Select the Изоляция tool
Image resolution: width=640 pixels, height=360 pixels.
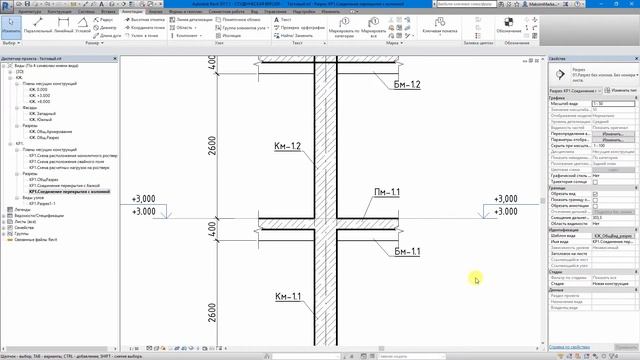point(228,36)
